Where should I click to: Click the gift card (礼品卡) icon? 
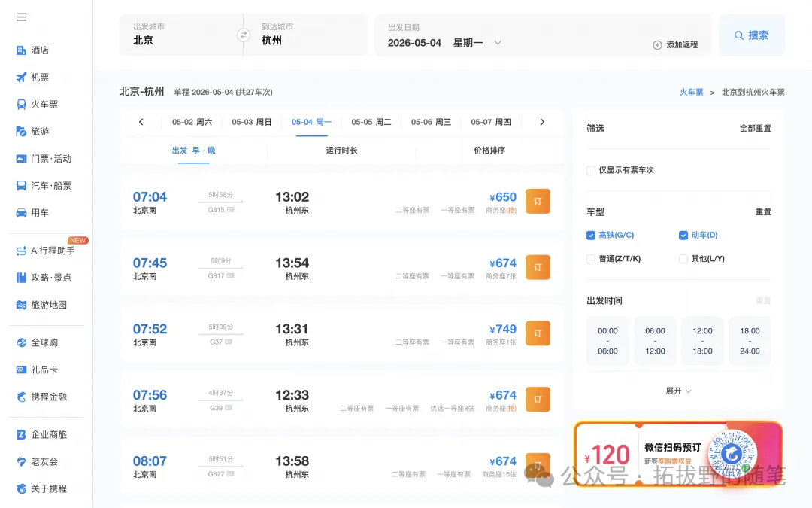point(21,370)
